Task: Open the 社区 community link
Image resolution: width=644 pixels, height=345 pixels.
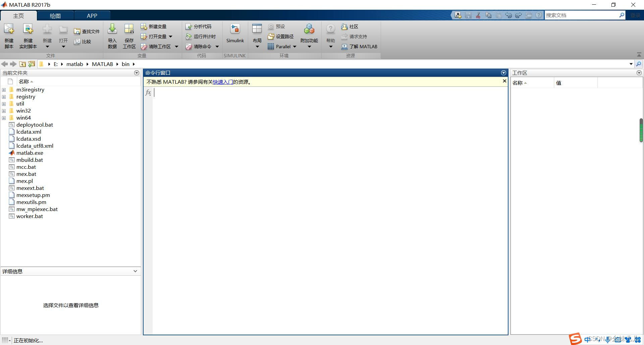Action: [x=350, y=26]
